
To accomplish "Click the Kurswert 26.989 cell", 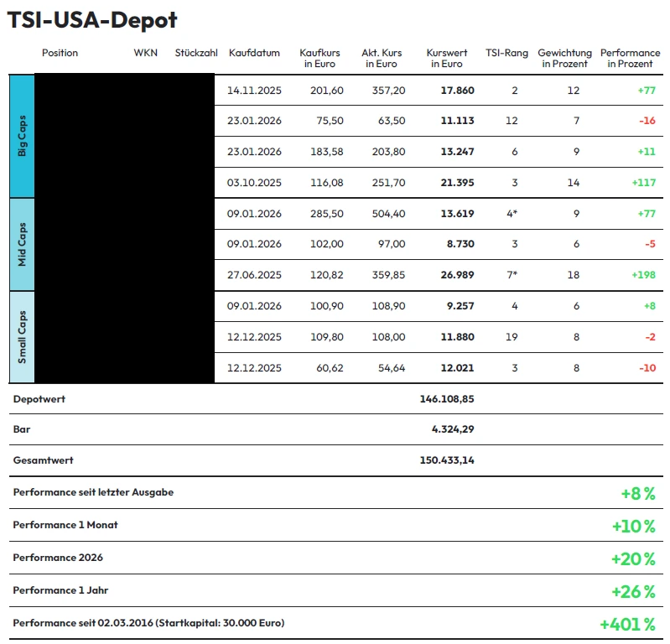I will tap(456, 275).
